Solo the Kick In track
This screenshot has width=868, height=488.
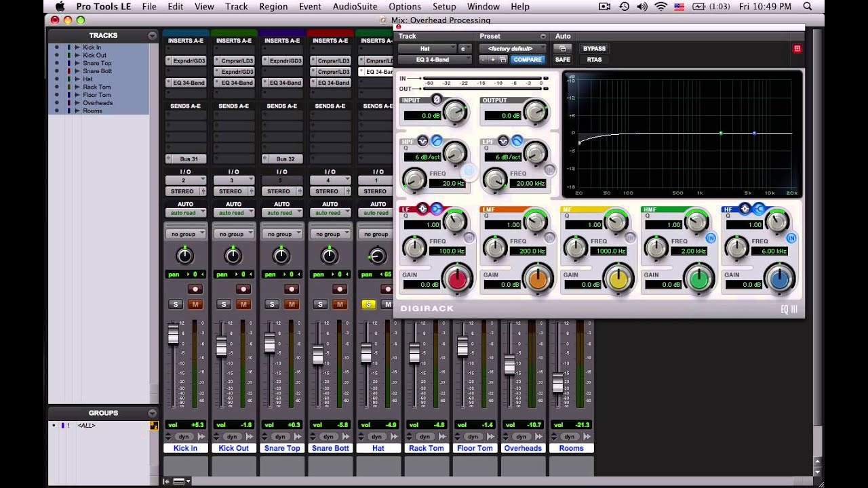click(x=176, y=304)
